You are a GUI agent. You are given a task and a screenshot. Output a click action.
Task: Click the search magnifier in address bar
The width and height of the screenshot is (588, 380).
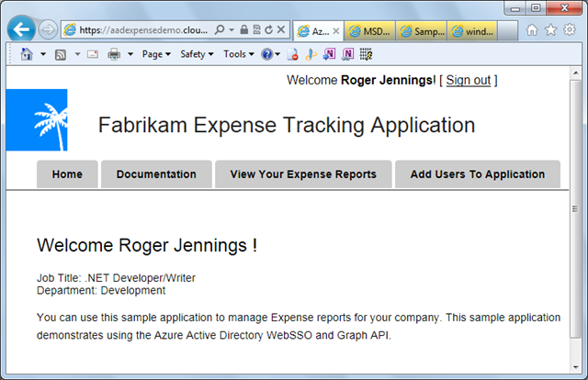pyautogui.click(x=220, y=29)
